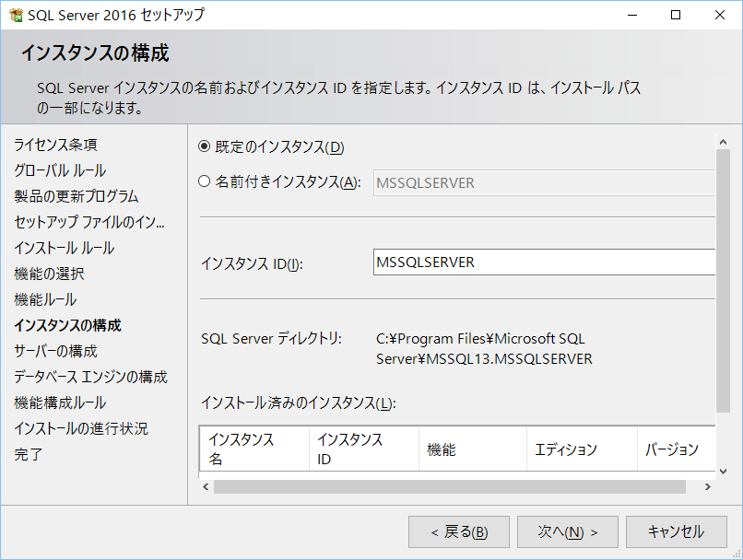Click the 次へ(N) button
Image resolution: width=743 pixels, height=560 pixels.
click(x=567, y=531)
